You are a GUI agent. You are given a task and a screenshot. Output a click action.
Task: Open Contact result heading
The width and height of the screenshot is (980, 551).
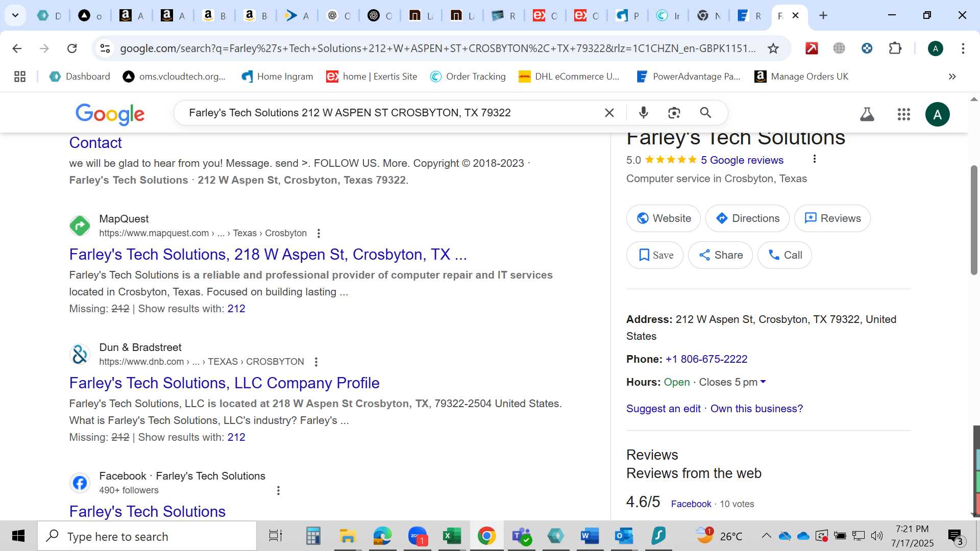(x=95, y=143)
